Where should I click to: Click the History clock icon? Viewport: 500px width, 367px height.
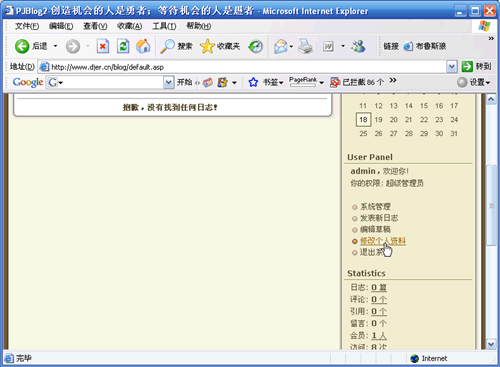click(256, 47)
